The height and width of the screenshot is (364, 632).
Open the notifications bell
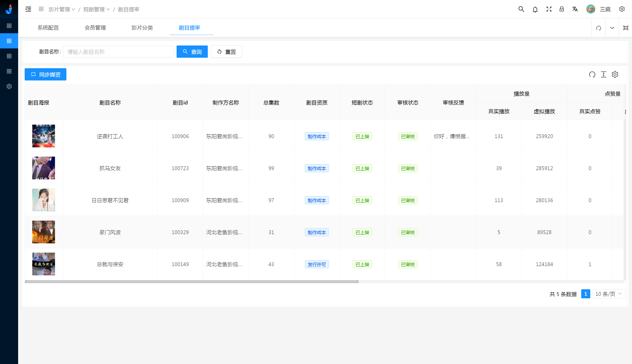coord(535,9)
